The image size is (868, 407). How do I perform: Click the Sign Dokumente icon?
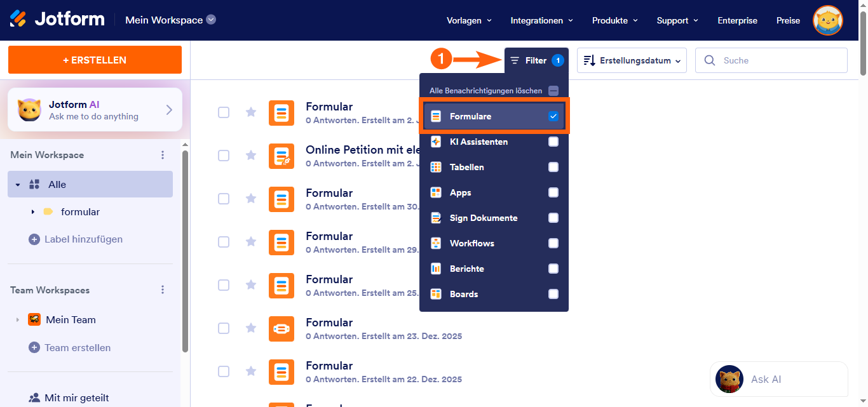(x=436, y=218)
